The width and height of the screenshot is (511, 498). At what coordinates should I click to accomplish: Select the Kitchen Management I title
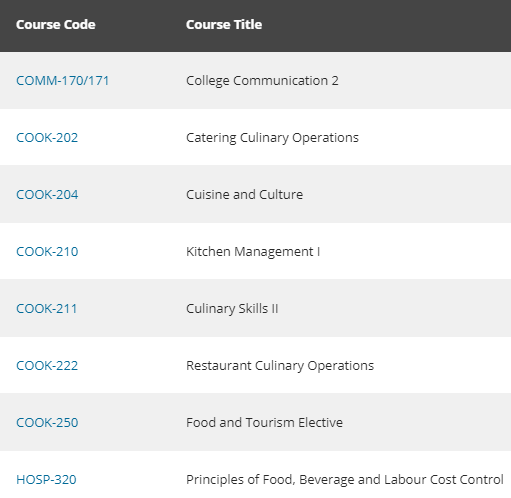[253, 252]
